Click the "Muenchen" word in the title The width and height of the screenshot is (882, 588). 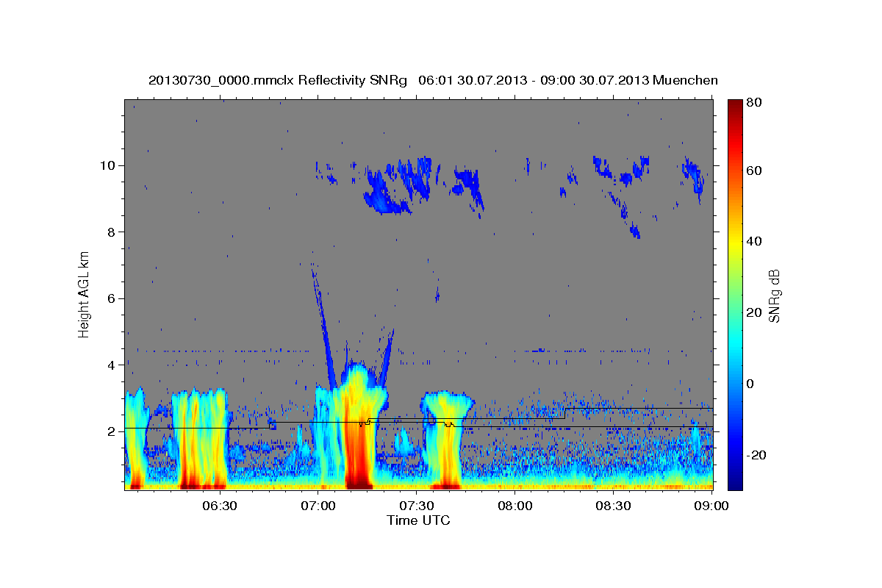coord(685,80)
